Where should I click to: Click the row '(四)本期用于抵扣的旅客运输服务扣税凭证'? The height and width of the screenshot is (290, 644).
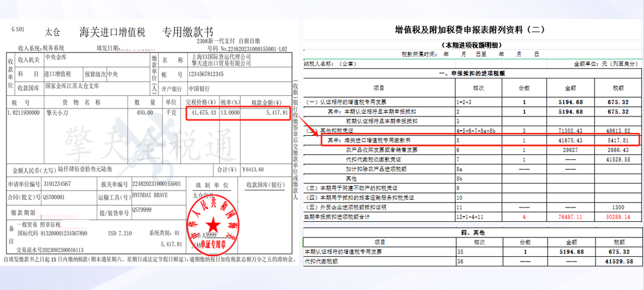click(x=358, y=198)
